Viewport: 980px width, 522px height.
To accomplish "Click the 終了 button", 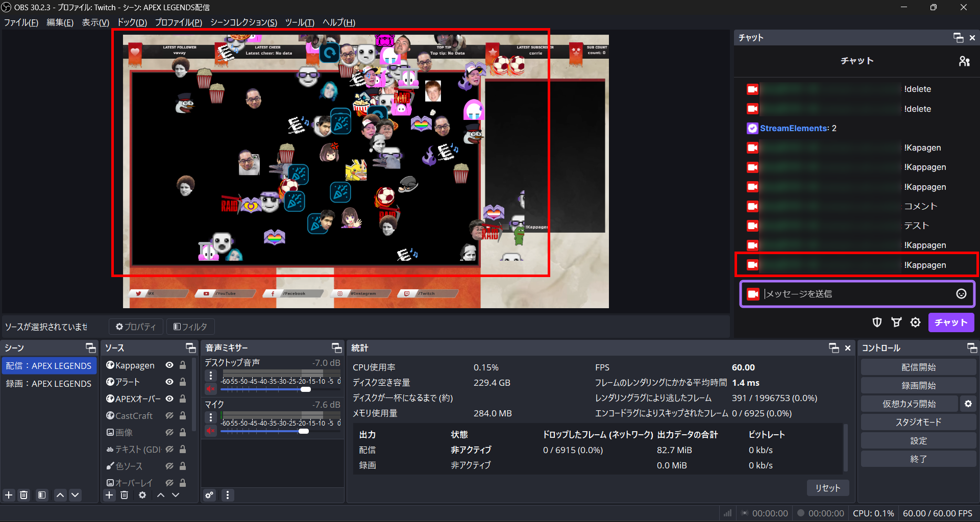I will (x=918, y=459).
